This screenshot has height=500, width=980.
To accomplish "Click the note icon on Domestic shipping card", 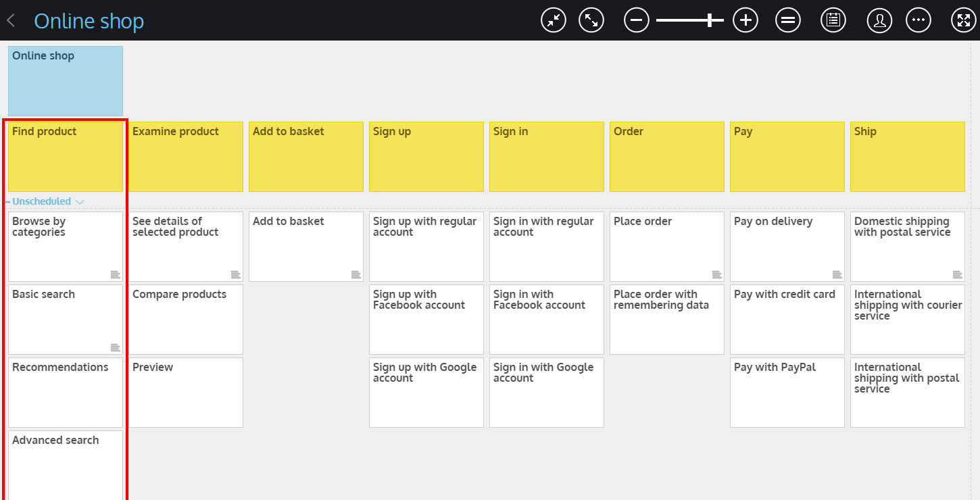I will (x=957, y=274).
